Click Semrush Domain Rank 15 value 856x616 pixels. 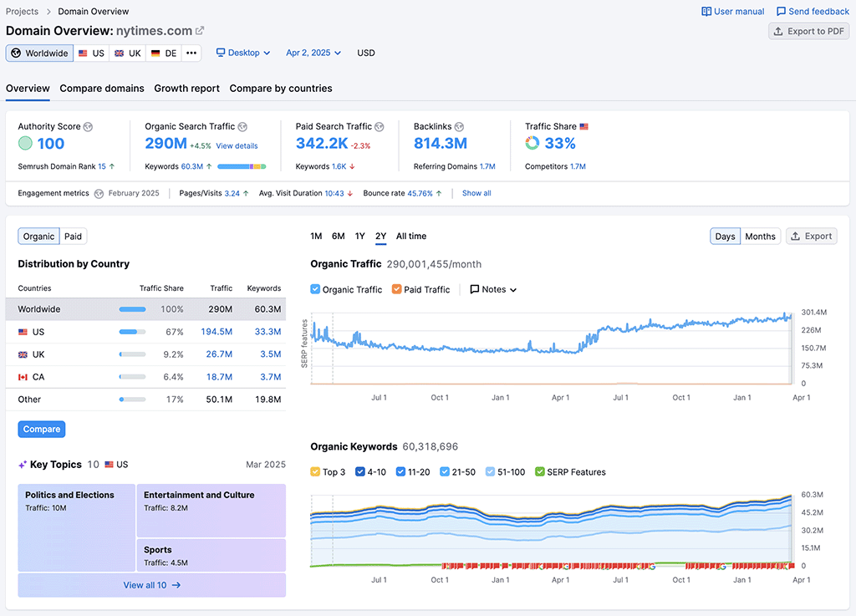click(102, 166)
